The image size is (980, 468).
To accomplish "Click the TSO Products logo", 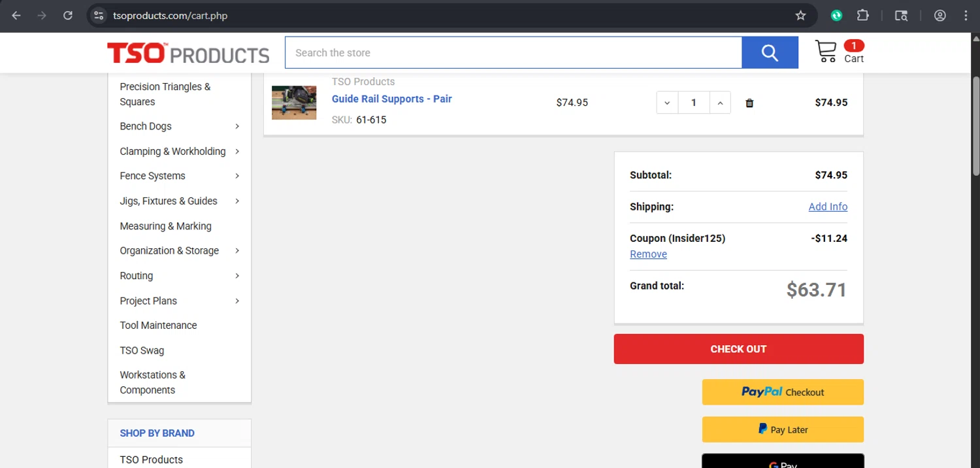I will [188, 54].
